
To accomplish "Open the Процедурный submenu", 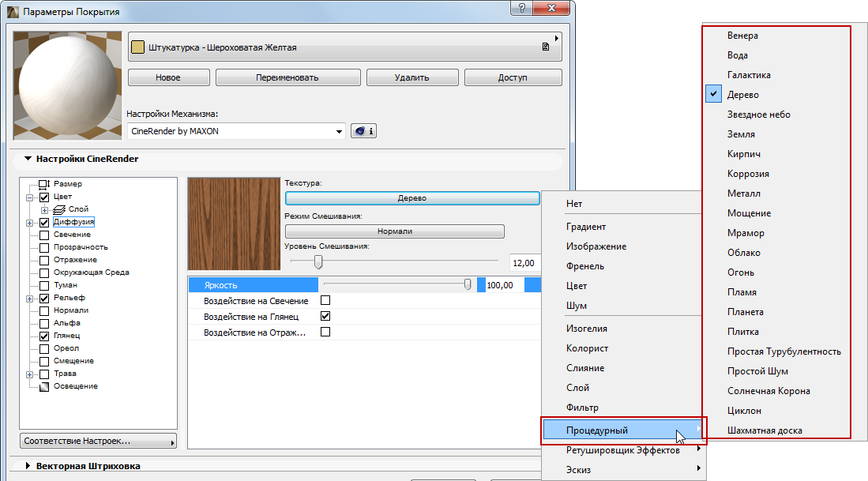I will click(x=623, y=430).
